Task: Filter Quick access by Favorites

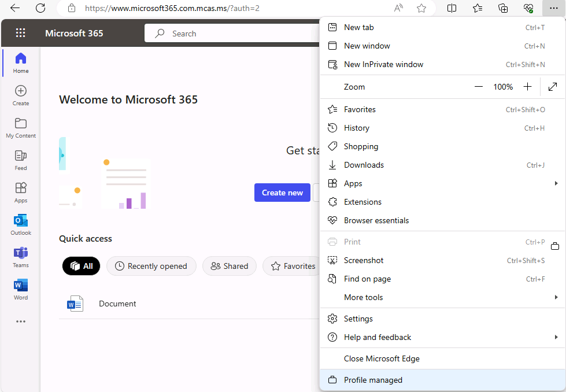Action: point(291,266)
